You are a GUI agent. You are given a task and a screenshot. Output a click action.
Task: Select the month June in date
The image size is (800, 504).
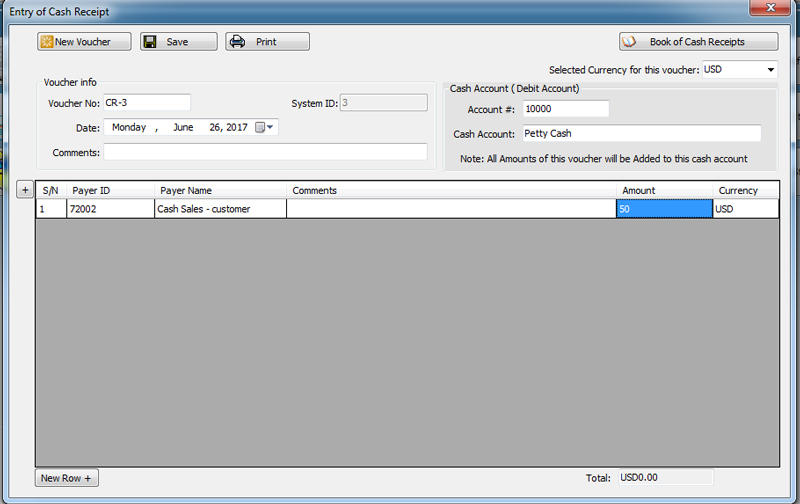183,127
